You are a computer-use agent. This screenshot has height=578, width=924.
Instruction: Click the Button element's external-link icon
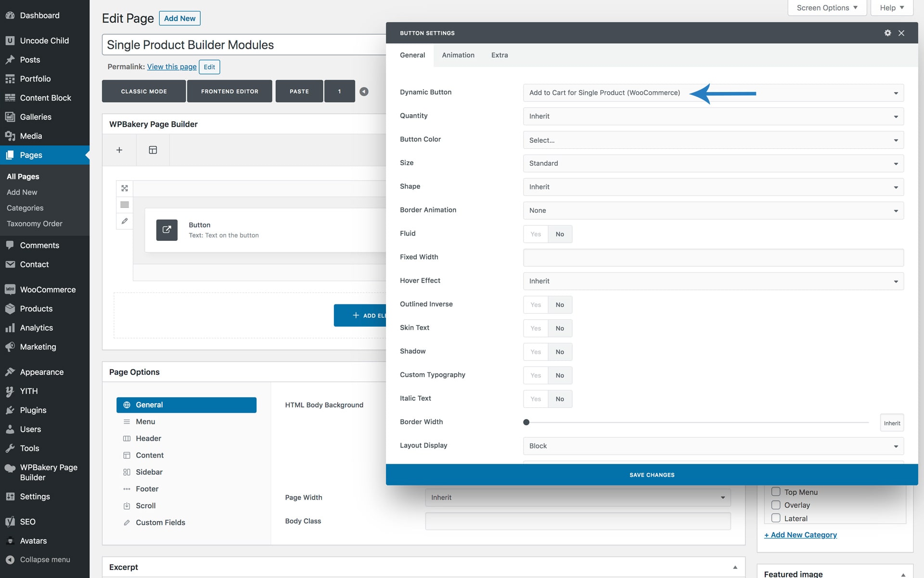(167, 230)
